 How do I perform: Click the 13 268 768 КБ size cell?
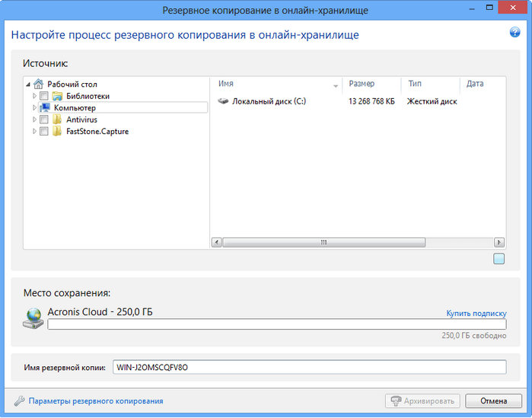(x=371, y=101)
